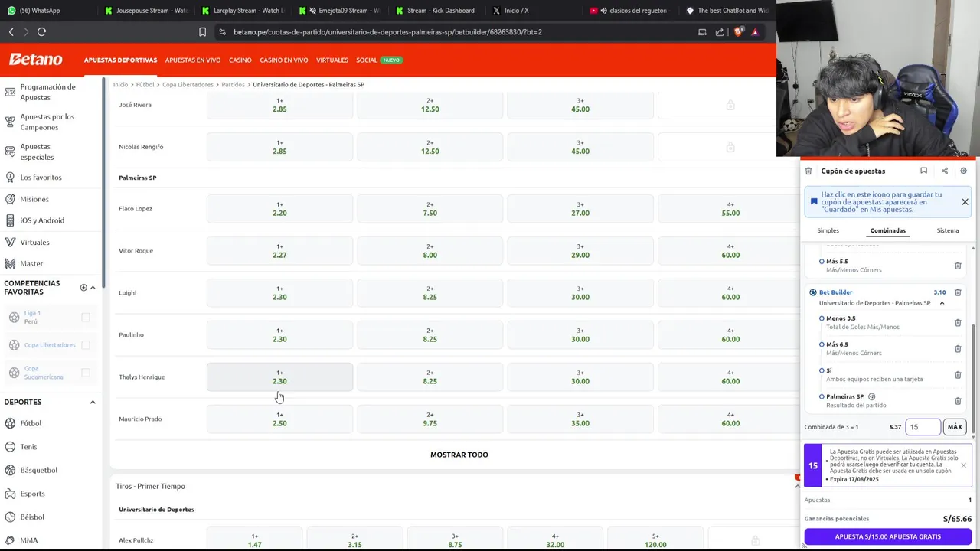
Task: Click the browser address bar URL
Action: (x=387, y=32)
